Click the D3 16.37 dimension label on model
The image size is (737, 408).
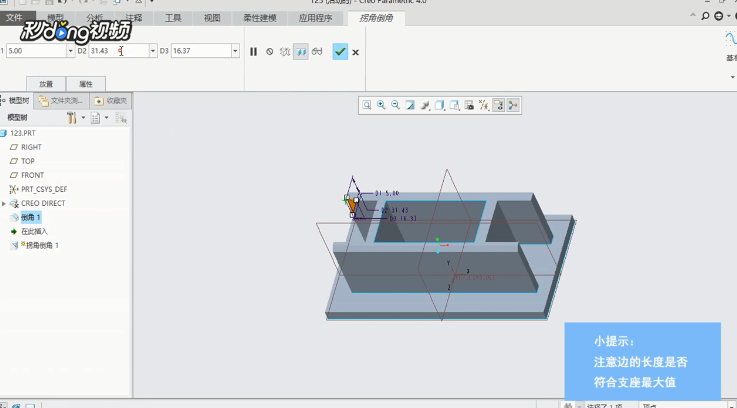[x=403, y=219]
